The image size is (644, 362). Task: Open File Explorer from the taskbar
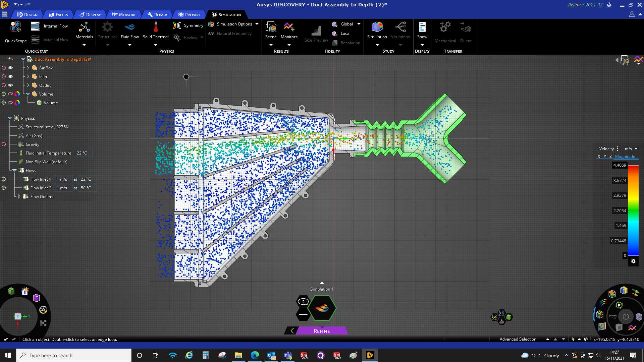[238, 355]
